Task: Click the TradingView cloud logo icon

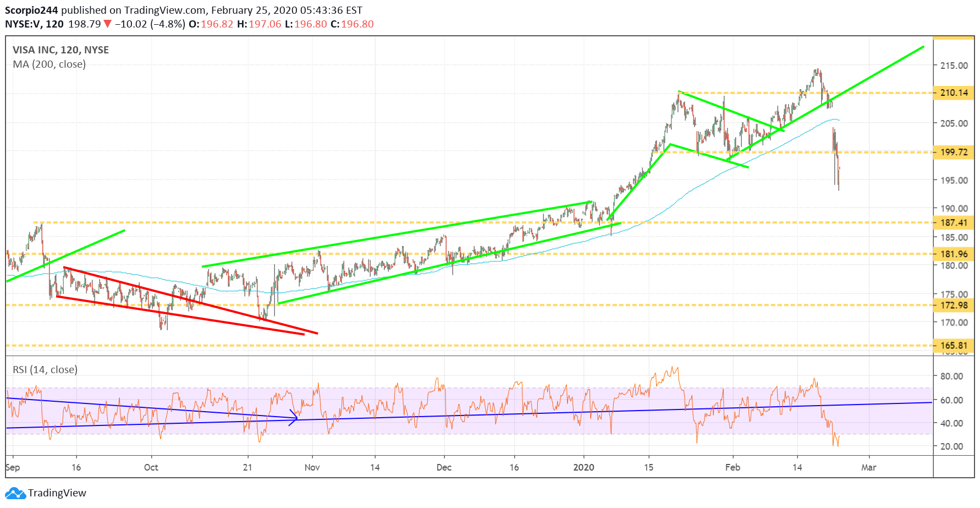Action: tap(15, 493)
